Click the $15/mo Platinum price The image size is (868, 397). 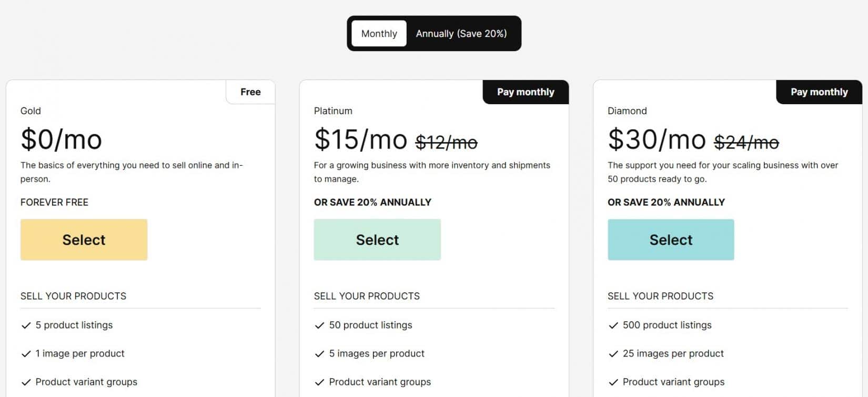click(x=360, y=140)
